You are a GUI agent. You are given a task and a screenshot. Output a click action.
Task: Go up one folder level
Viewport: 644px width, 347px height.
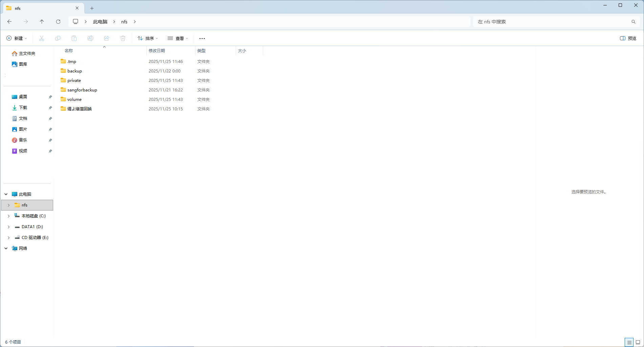click(42, 22)
